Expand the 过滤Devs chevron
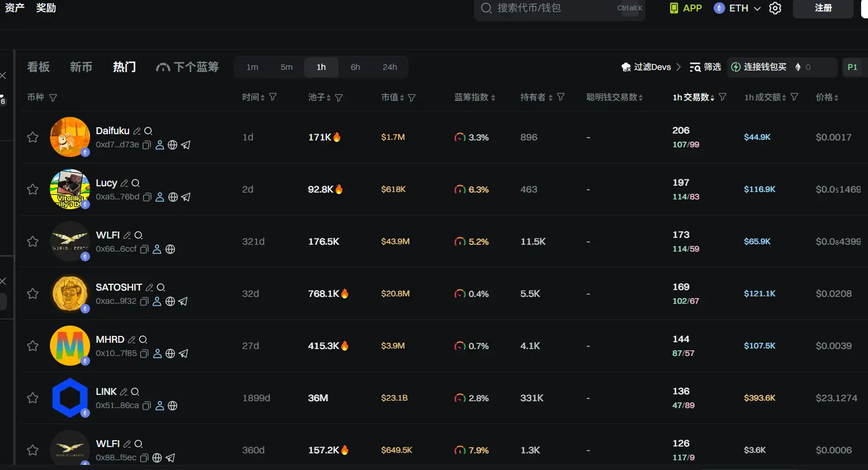This screenshot has height=470, width=868. [x=679, y=67]
